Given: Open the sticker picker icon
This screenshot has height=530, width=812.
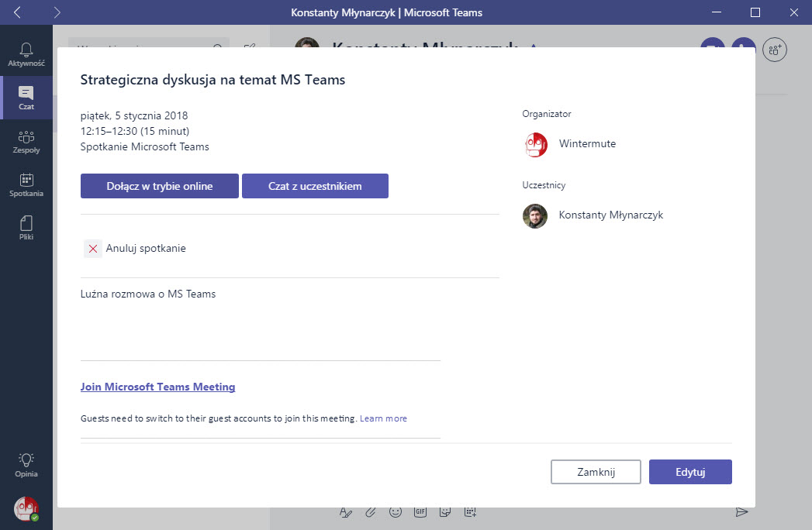Looking at the screenshot, I should pos(445,512).
